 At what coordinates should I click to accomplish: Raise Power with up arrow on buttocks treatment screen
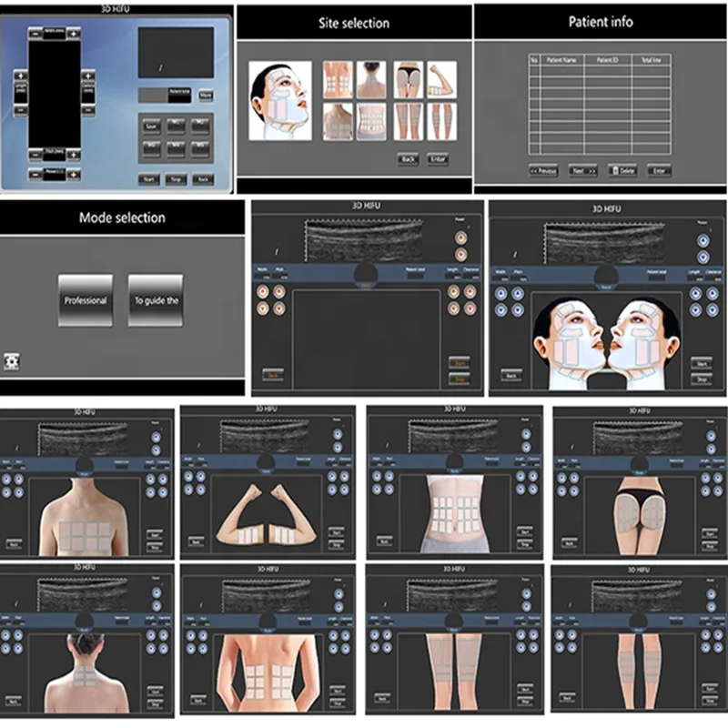point(711,436)
